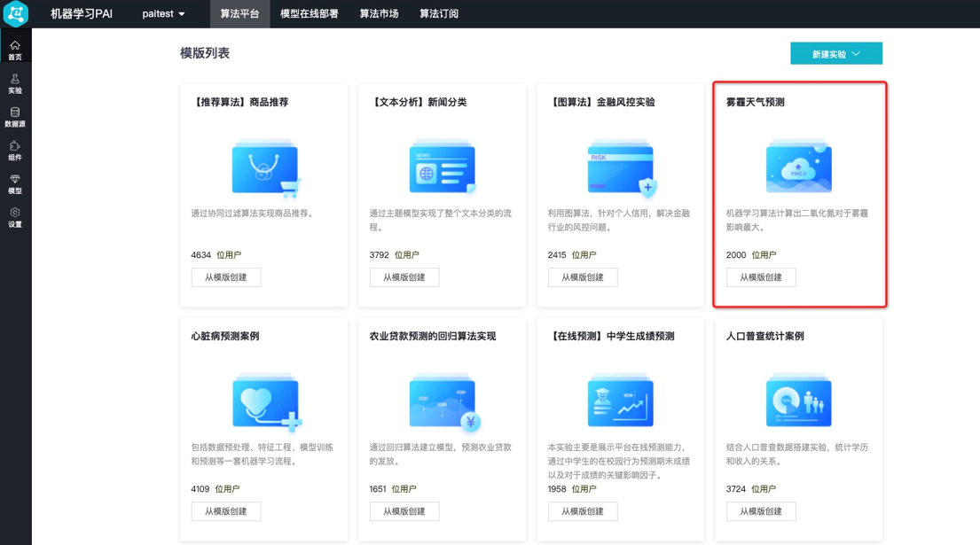
Task: Click the 【图算法】金融风控实验 card title
Action: point(602,102)
